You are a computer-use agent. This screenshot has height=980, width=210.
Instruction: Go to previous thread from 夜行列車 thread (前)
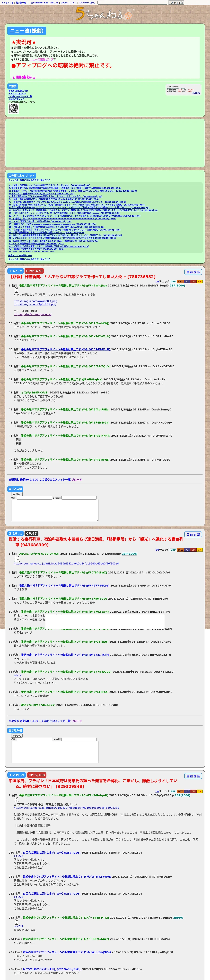[x=192, y=535]
